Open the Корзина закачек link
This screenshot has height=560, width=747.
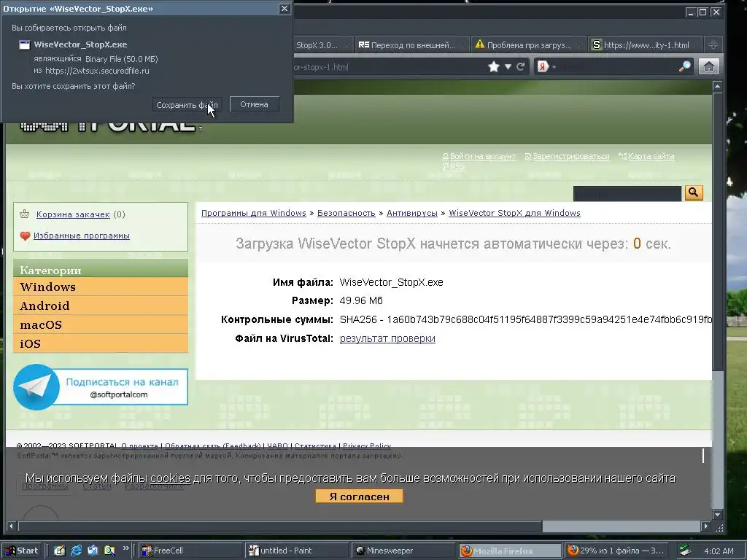pyautogui.click(x=73, y=214)
